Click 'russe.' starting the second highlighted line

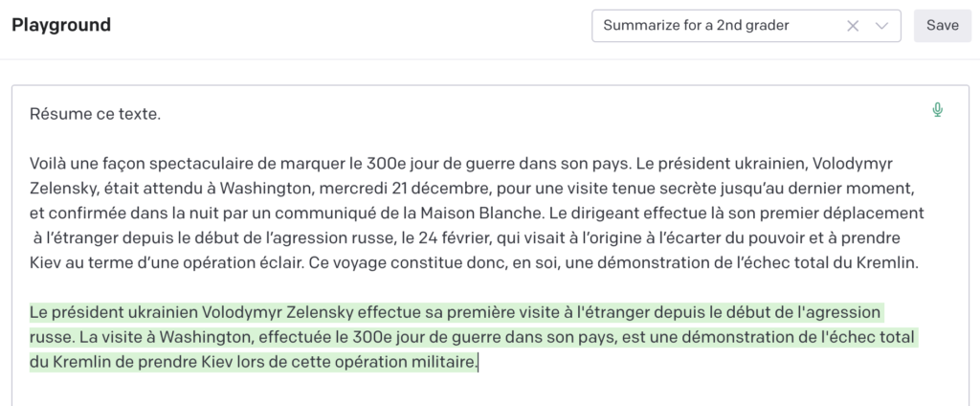pos(47,337)
